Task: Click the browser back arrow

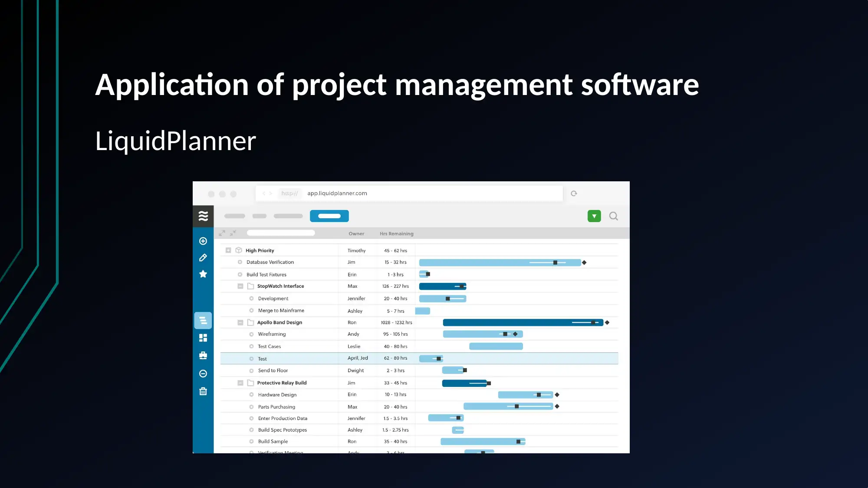Action: [263, 193]
